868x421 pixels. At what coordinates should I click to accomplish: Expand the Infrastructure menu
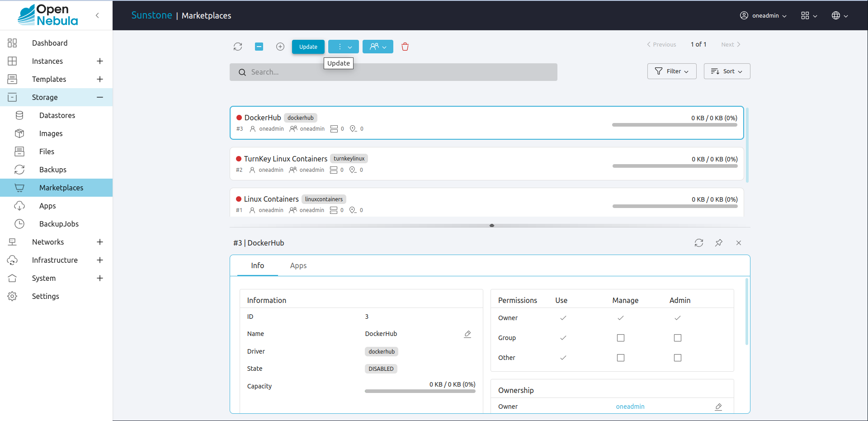[100, 260]
